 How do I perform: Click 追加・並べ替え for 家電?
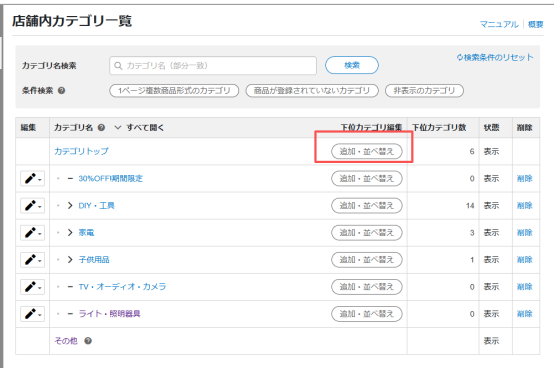pyautogui.click(x=367, y=233)
